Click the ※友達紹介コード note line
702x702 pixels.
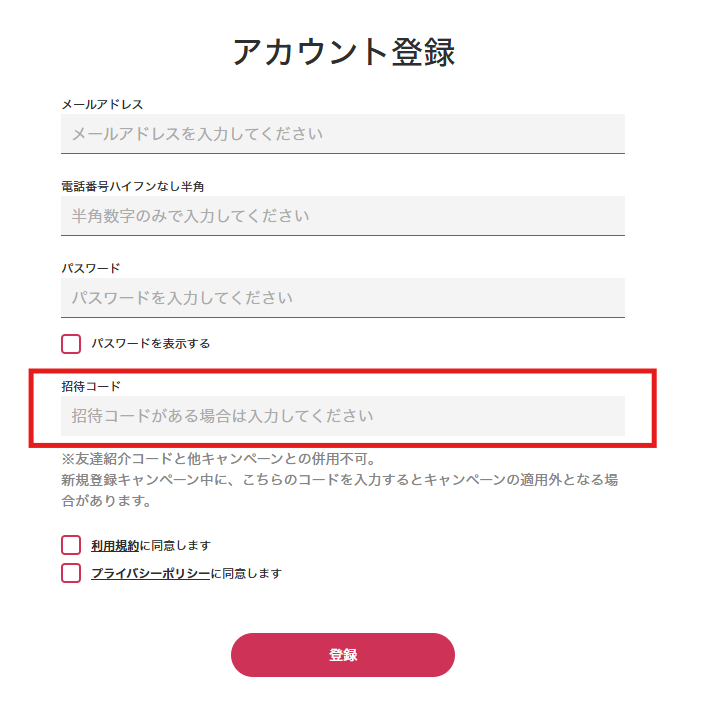pyautogui.click(x=218, y=460)
